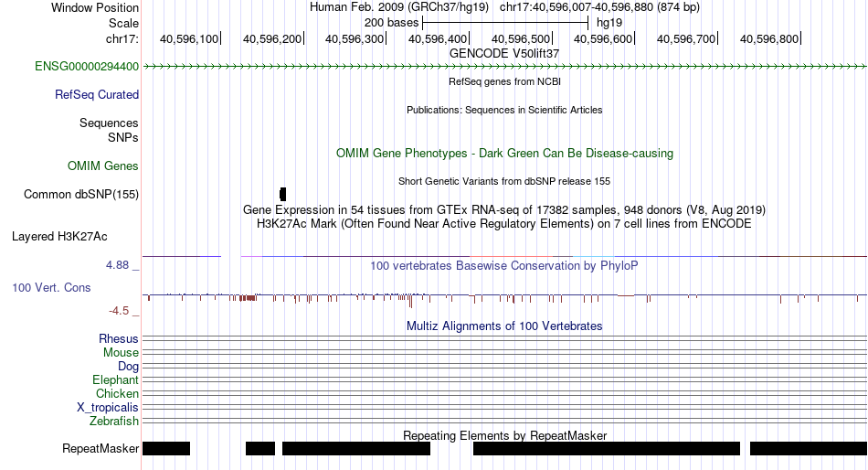Click Repeating Elements by RepeatMasker title
The image size is (868, 470).
click(504, 435)
